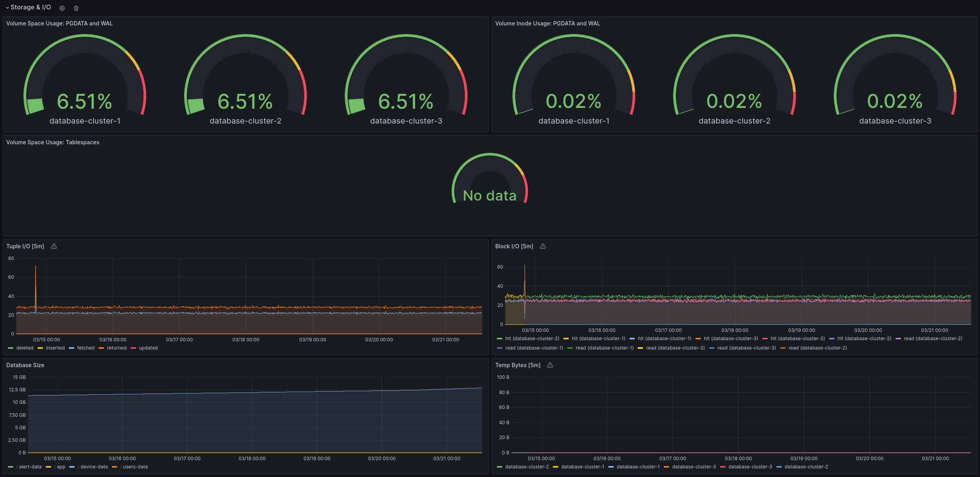Viewport: 980px width, 477px height.
Task: Open Volume Space Usage: PGDATA and WAL panel title menu
Action: tap(59, 23)
